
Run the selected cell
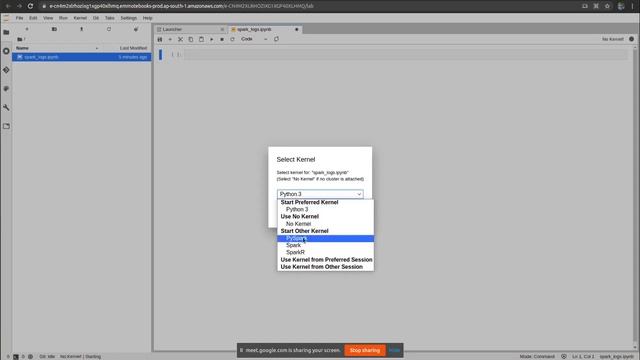[211, 39]
